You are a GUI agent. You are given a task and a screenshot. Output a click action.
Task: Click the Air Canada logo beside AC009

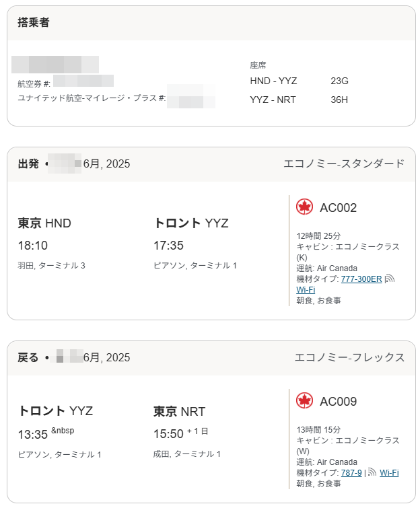pyautogui.click(x=304, y=401)
